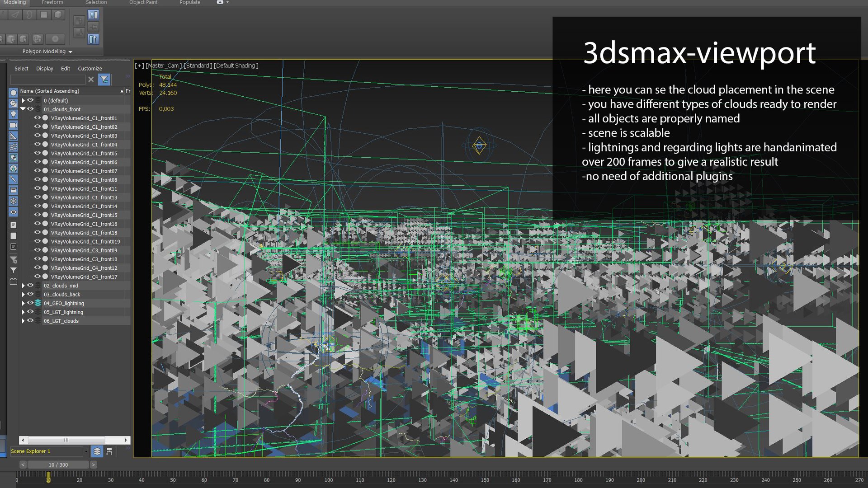Switch to Sort by Layer mode

tap(97, 451)
